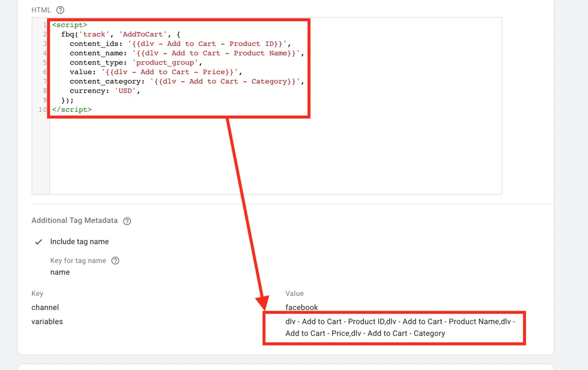Image resolution: width=588 pixels, height=370 pixels.
Task: Click the currency USD line
Action: pos(105,91)
